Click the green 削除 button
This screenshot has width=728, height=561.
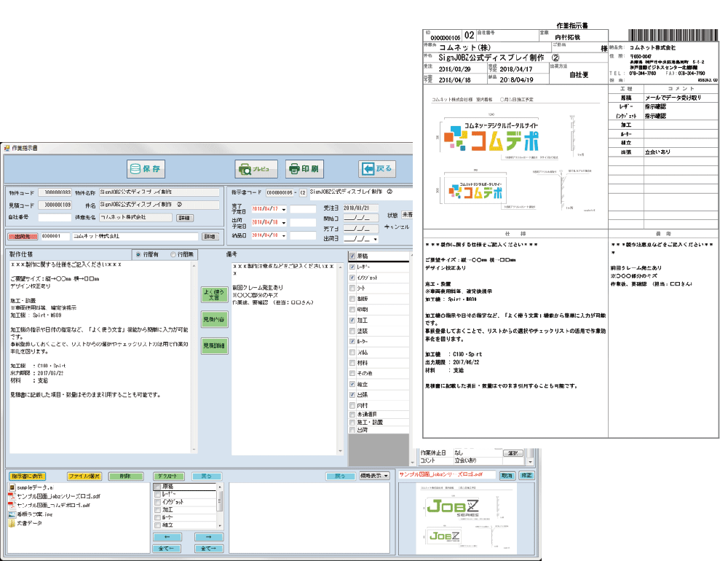click(125, 476)
